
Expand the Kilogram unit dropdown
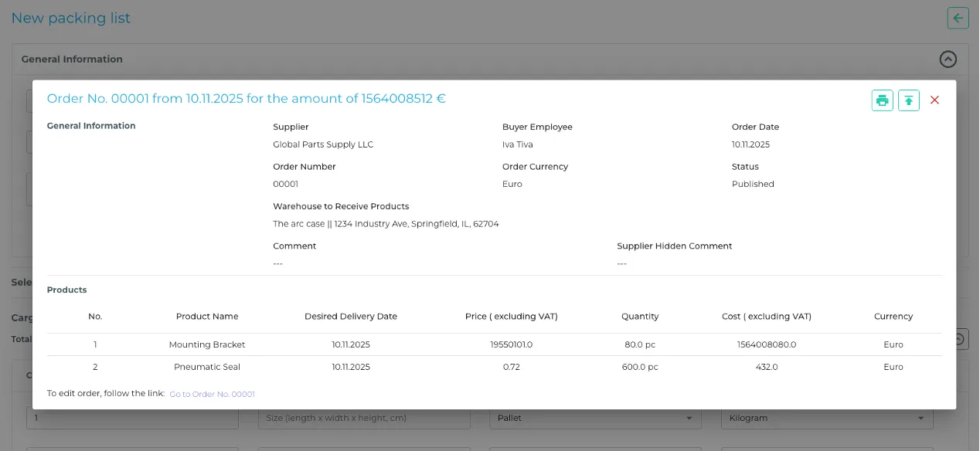point(826,418)
